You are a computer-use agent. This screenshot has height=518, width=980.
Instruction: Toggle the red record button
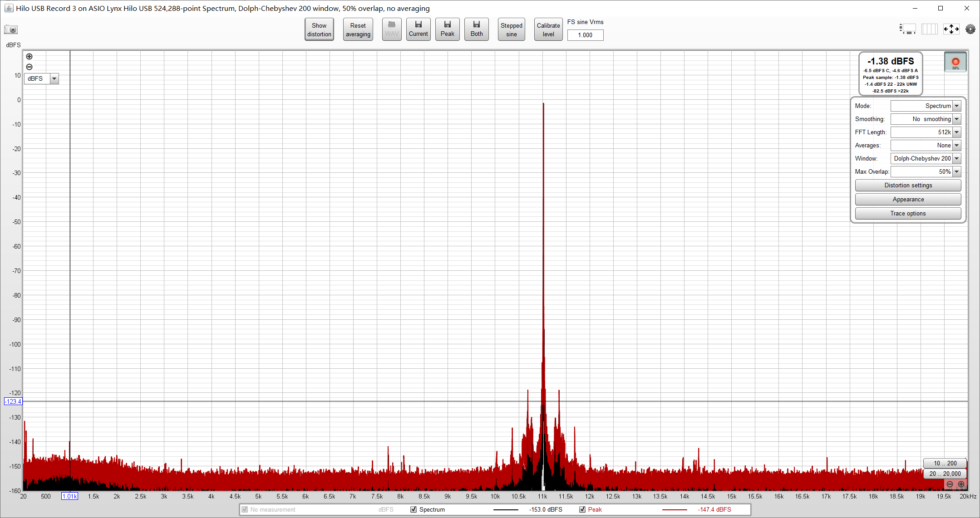[x=955, y=62]
